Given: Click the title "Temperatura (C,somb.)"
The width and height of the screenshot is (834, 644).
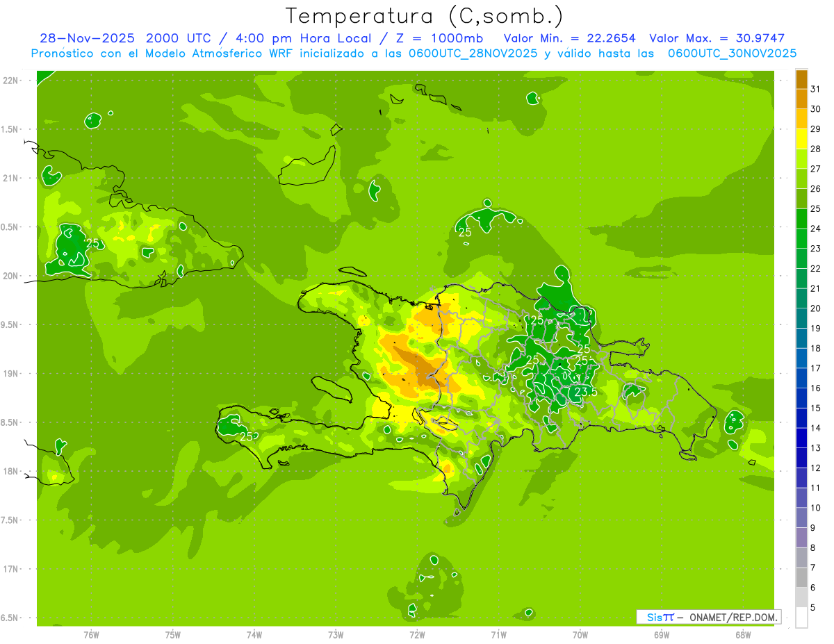Looking at the screenshot, I should (x=424, y=16).
